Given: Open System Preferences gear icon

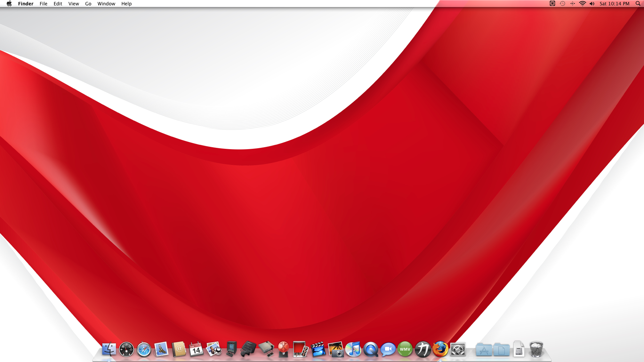Looking at the screenshot, I should [458, 350].
